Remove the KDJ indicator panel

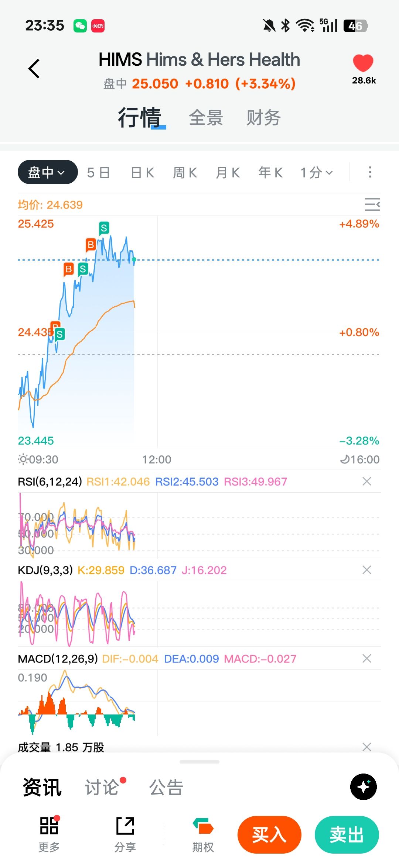[x=367, y=570]
